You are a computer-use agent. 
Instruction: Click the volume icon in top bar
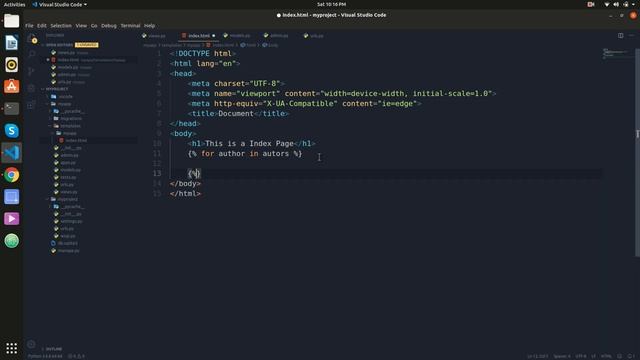[616, 4]
